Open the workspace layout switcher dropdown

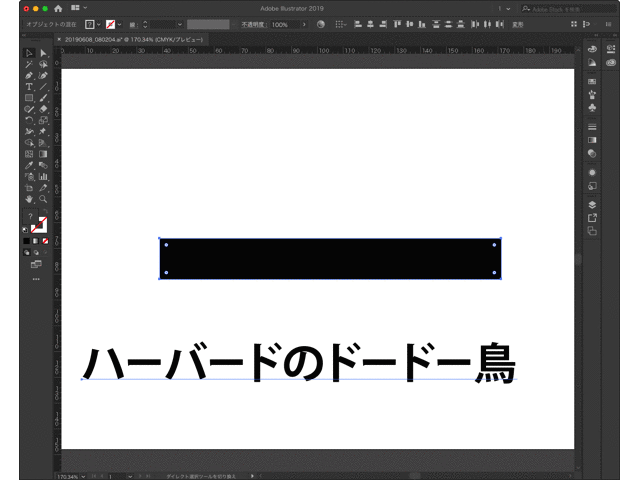pyautogui.click(x=79, y=8)
